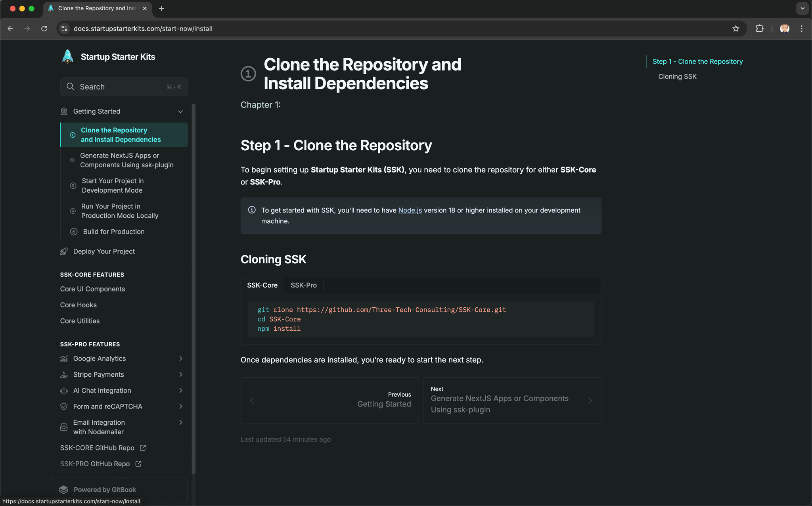The width and height of the screenshot is (812, 506).
Task: Click the Form and reCAPTCHA shield icon
Action: click(64, 406)
